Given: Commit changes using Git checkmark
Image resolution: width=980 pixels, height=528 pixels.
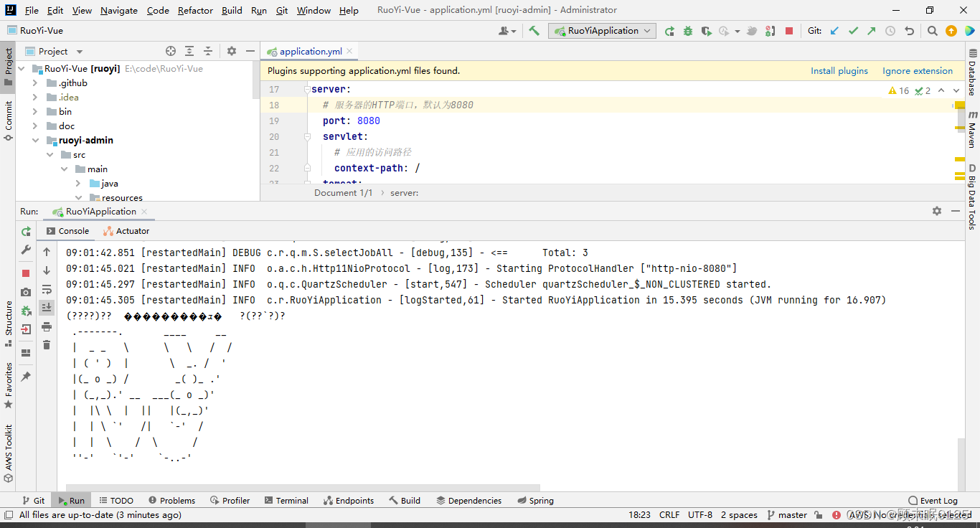Looking at the screenshot, I should click(x=853, y=31).
